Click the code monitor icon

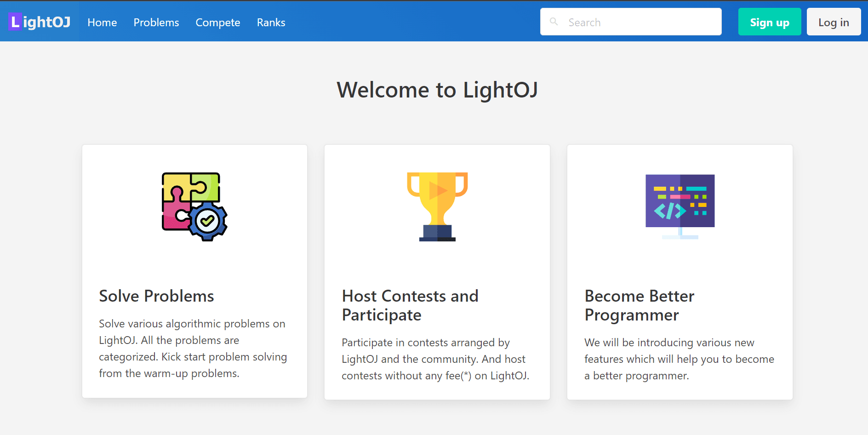click(680, 207)
